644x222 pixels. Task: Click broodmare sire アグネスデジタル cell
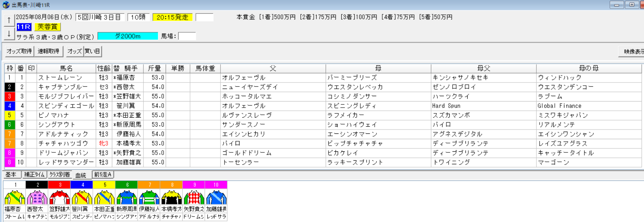[483, 134]
